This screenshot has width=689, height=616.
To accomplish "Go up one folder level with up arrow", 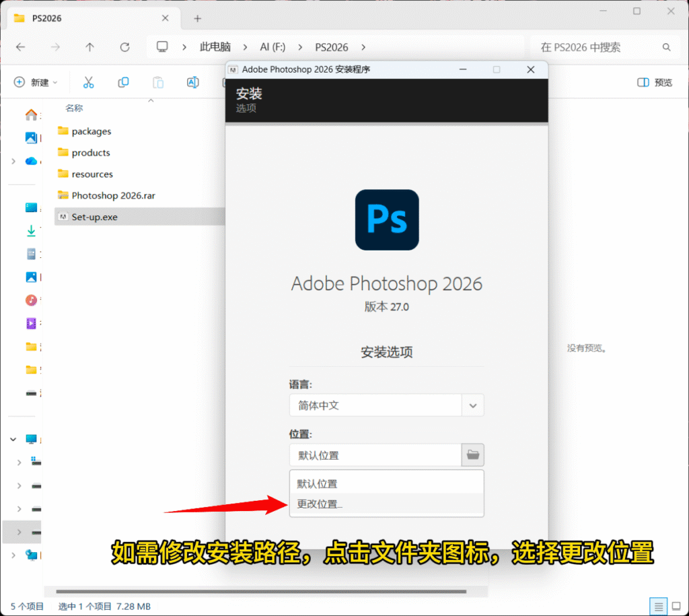I will click(89, 47).
